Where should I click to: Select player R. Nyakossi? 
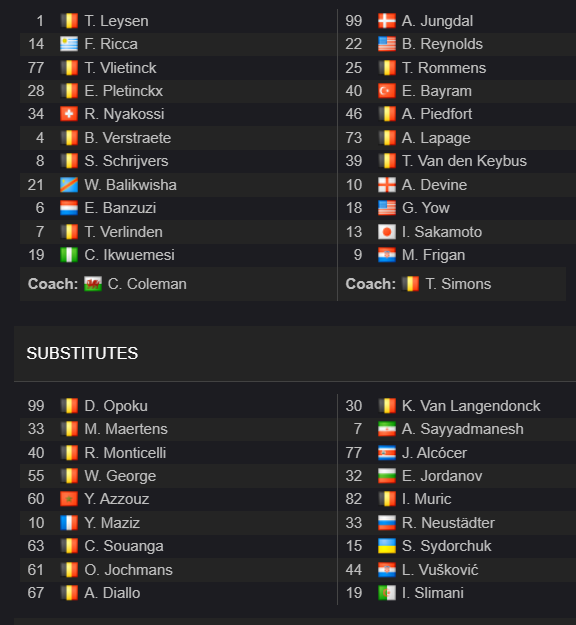click(x=124, y=114)
